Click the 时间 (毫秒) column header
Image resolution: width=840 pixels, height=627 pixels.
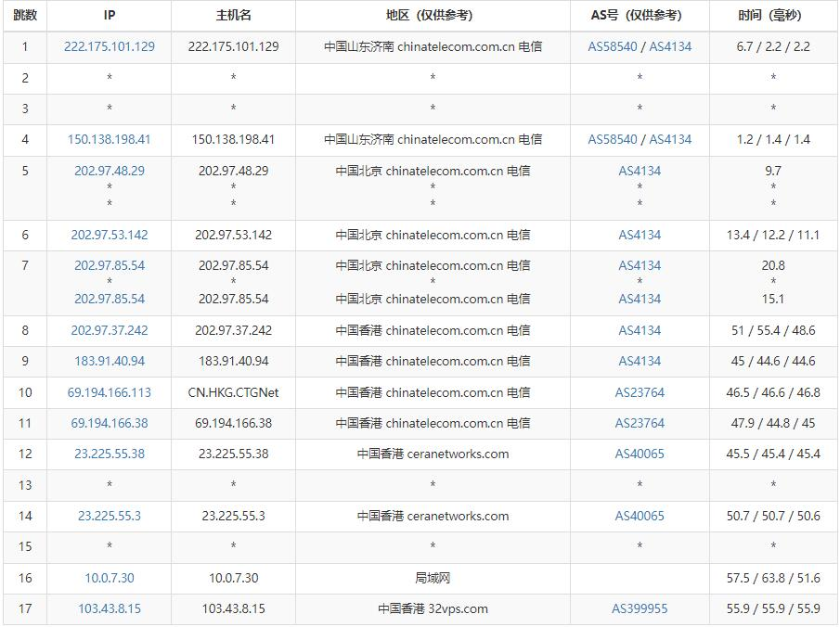[772, 15]
